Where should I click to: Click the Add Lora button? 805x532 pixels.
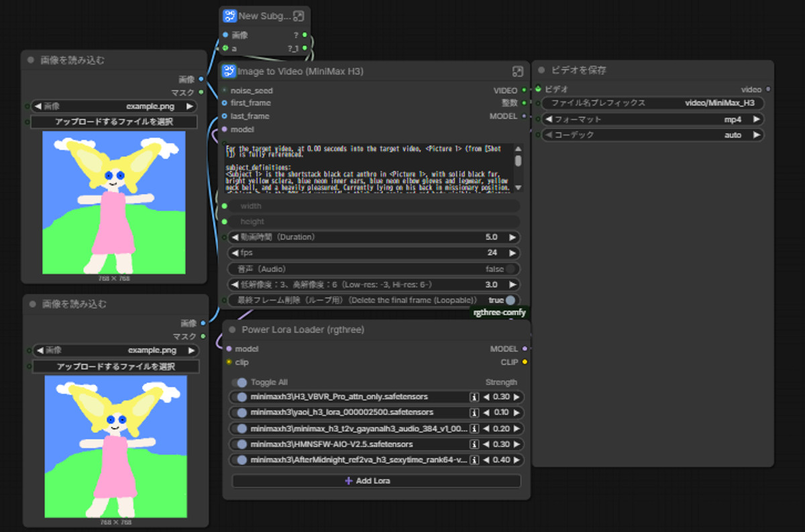(x=376, y=481)
